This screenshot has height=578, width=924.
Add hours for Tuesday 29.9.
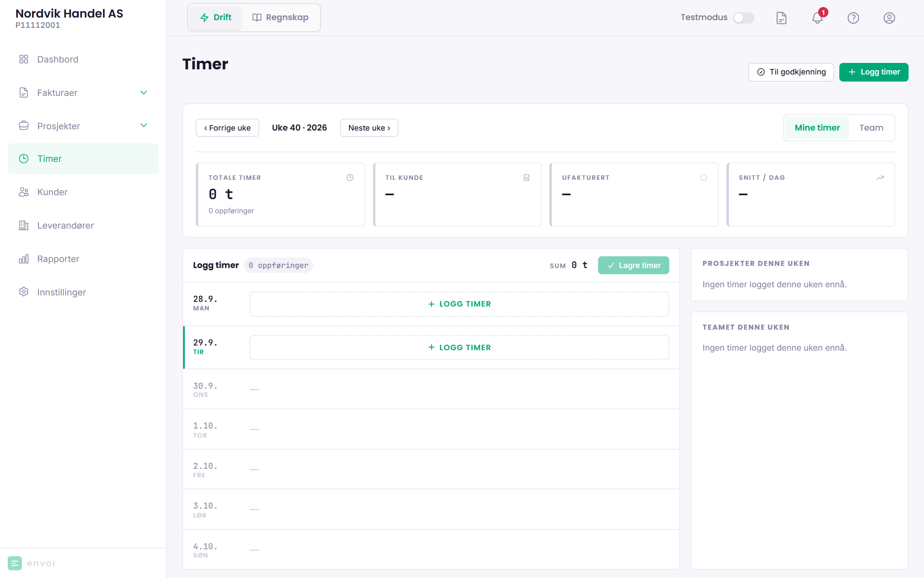(x=459, y=348)
